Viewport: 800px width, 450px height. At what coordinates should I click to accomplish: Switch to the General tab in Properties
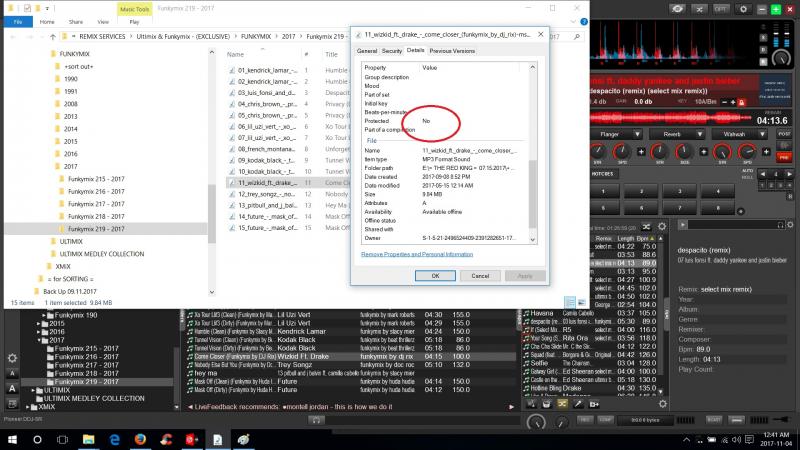pos(366,51)
